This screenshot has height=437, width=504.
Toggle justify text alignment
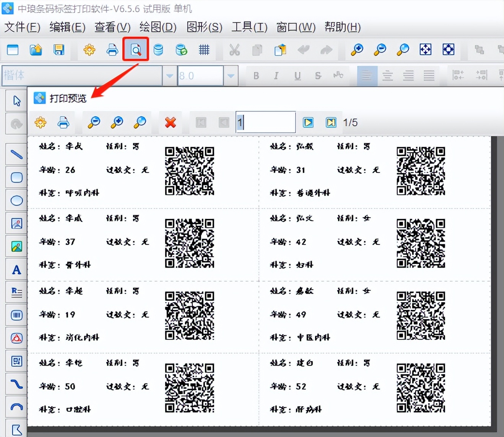click(429, 76)
